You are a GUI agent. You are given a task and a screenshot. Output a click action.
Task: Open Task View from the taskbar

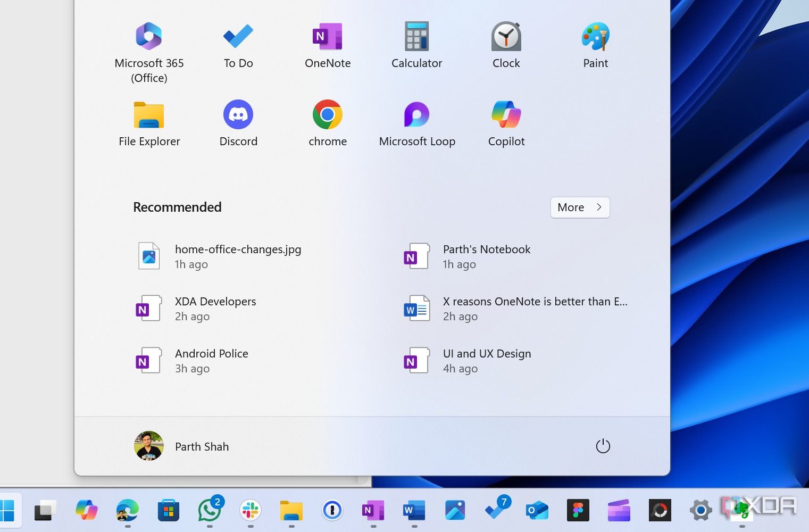coord(46,511)
